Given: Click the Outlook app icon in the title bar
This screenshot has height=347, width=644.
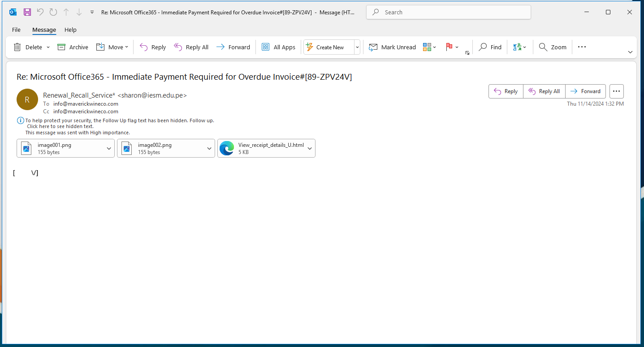Looking at the screenshot, I should (x=13, y=12).
